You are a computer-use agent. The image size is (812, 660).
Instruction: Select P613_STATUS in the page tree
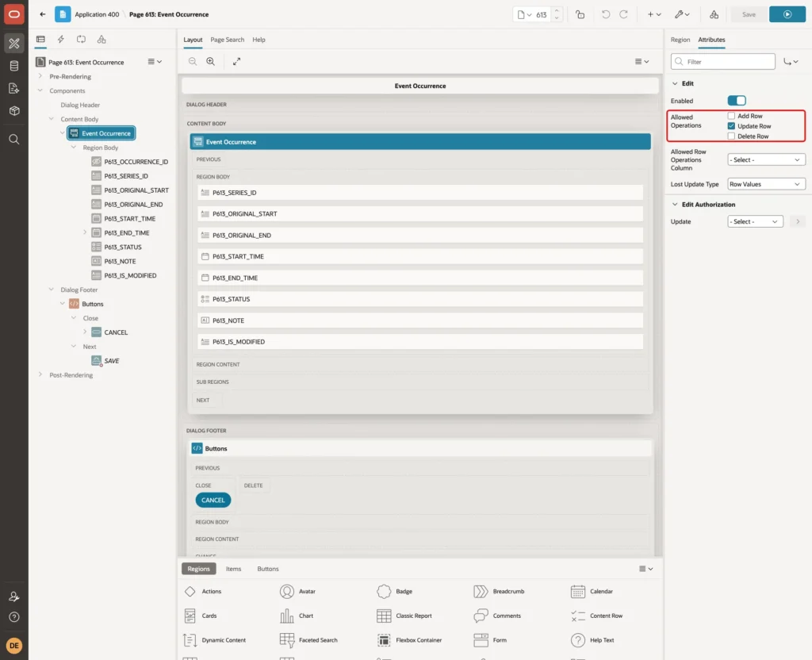tap(123, 247)
